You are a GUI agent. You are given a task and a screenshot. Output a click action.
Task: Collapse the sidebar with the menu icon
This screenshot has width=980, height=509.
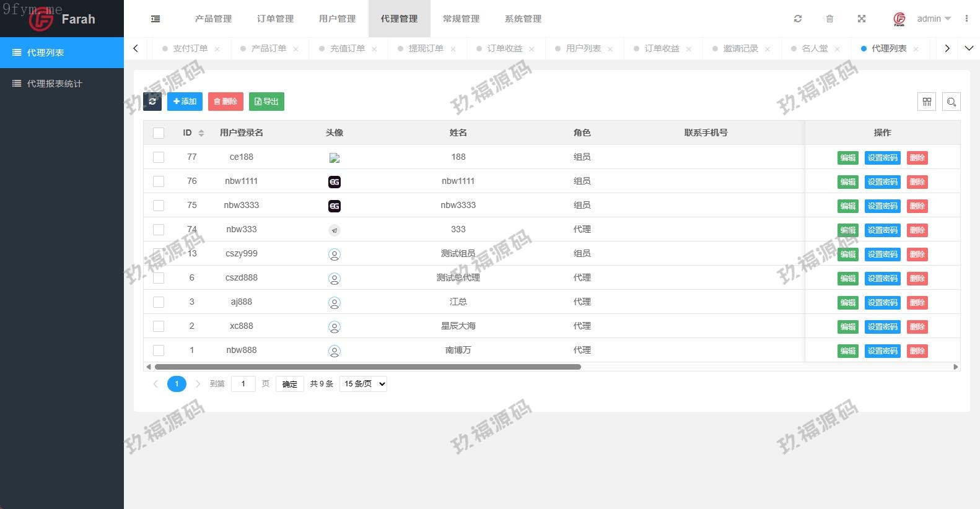[155, 19]
